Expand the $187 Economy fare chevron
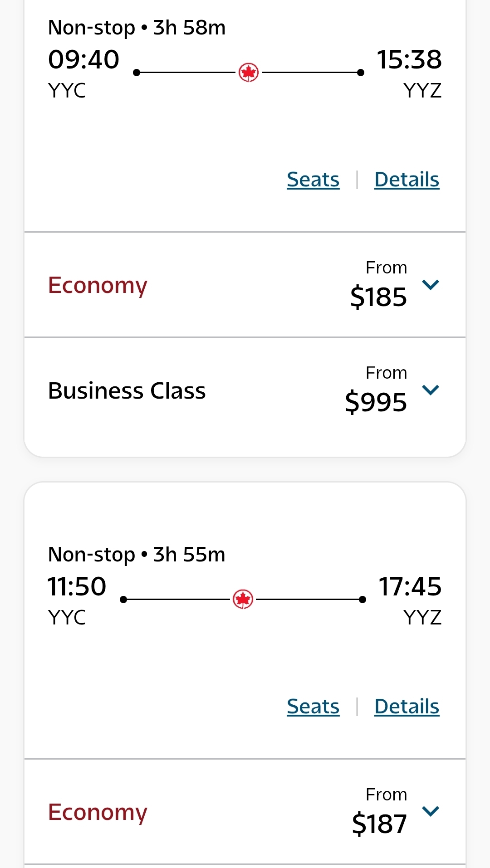This screenshot has height=868, width=490. (x=431, y=811)
